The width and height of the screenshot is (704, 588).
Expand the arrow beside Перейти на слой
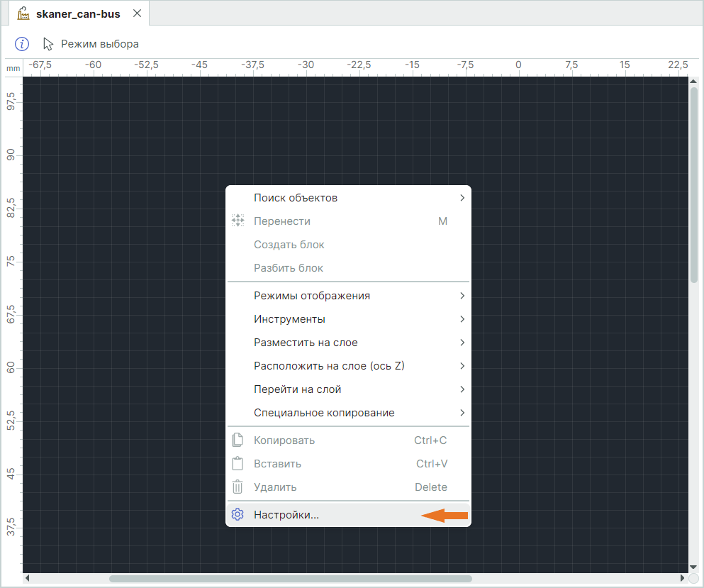462,389
